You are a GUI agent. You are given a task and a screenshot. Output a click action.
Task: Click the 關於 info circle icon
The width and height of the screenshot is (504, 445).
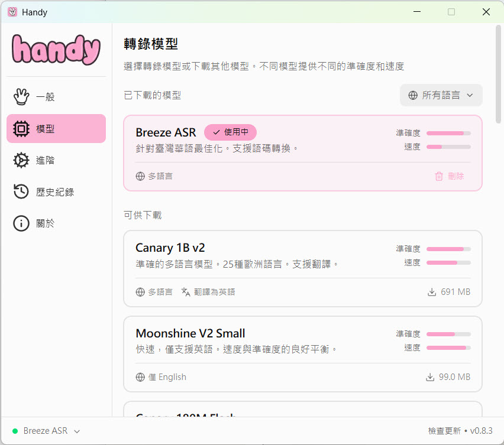click(x=21, y=223)
